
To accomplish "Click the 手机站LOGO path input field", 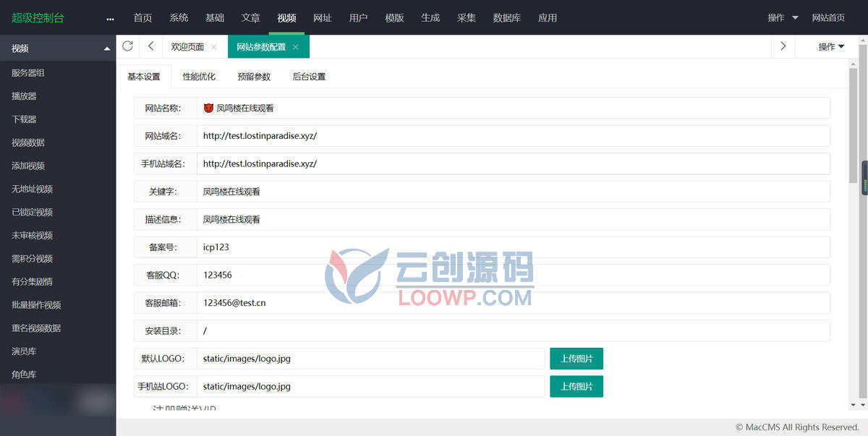I will pos(370,386).
